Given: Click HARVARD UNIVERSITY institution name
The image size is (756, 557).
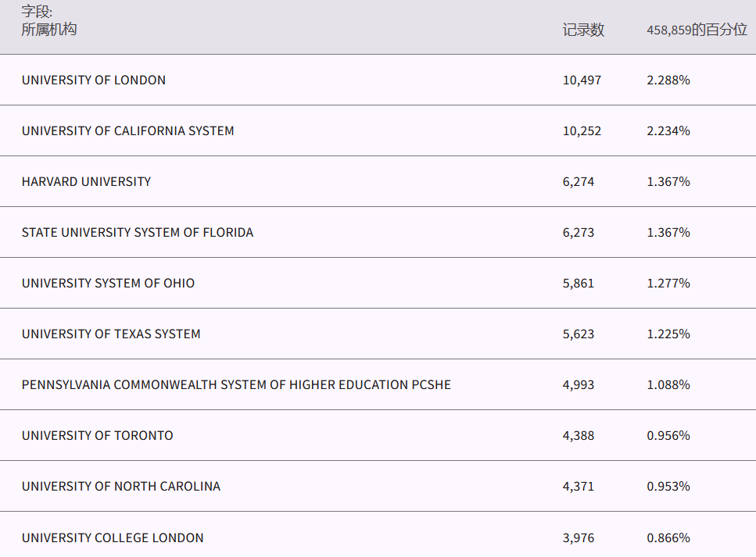Looking at the screenshot, I should click(86, 181).
